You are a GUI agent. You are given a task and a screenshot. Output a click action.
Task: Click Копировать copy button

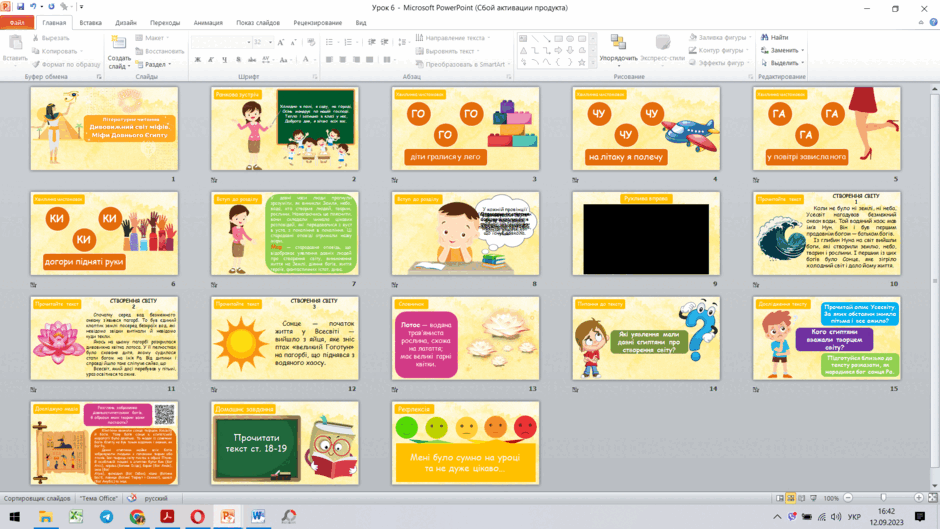57,51
